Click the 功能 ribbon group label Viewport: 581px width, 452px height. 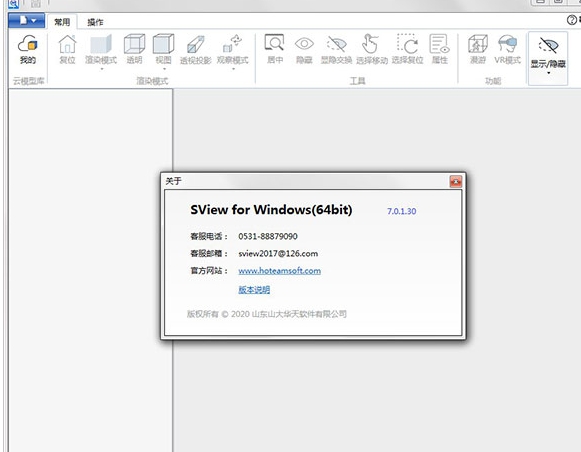coord(493,81)
